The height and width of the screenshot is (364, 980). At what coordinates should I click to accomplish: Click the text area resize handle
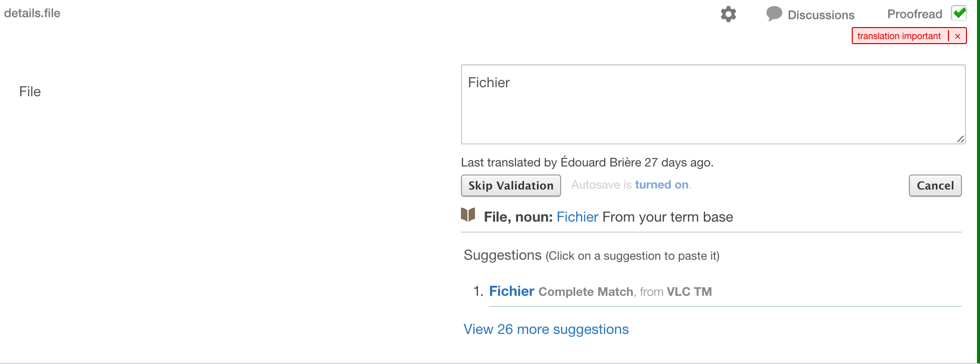(x=960, y=139)
